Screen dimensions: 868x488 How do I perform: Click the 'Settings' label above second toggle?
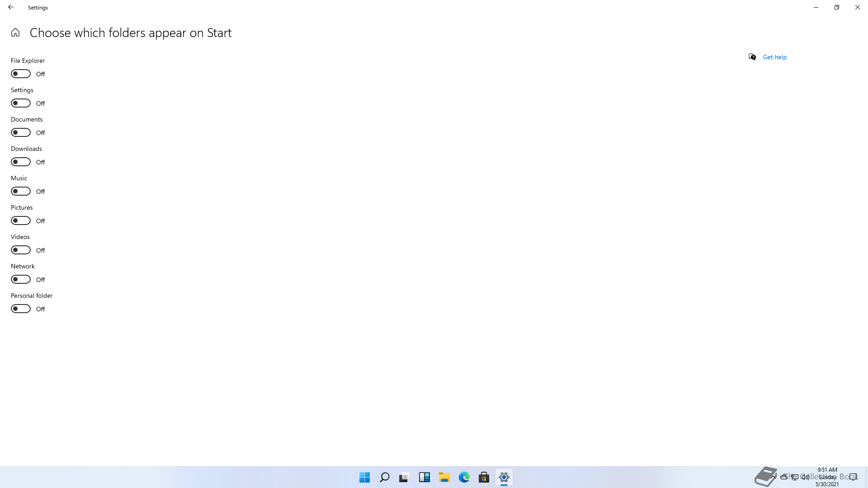pos(22,90)
